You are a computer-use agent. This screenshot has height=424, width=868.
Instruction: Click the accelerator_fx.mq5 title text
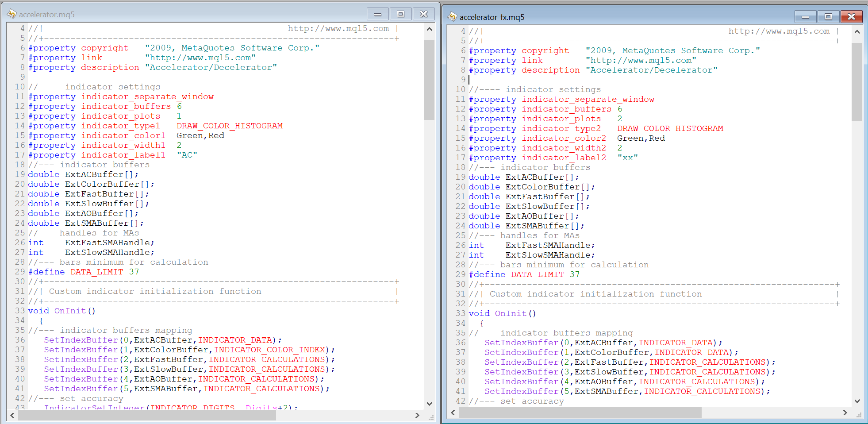coord(492,17)
